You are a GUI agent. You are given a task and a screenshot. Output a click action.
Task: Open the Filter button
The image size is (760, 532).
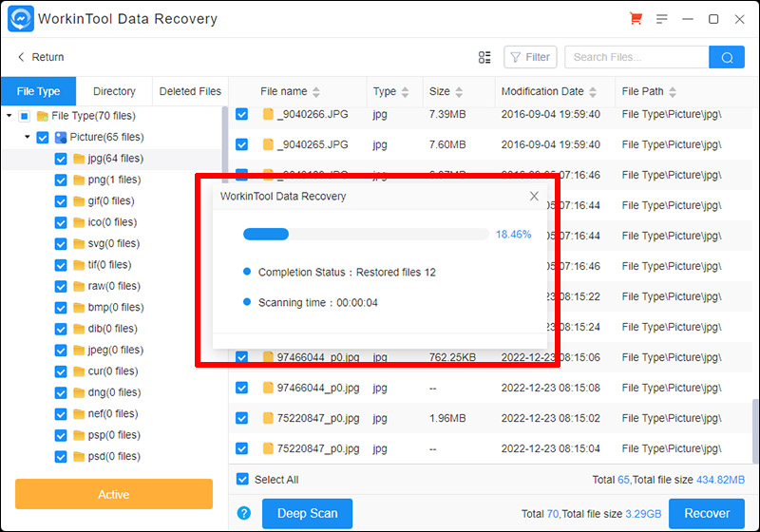[x=530, y=57]
